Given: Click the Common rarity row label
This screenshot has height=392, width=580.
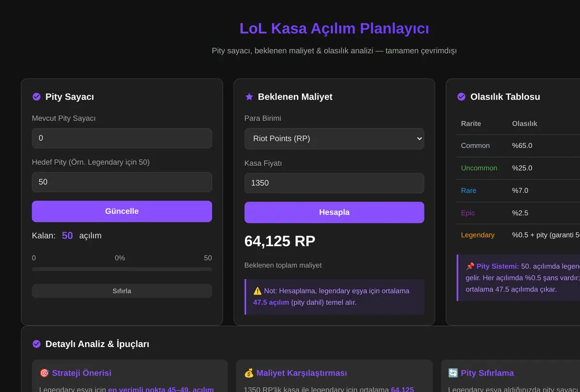Looking at the screenshot, I should point(475,145).
